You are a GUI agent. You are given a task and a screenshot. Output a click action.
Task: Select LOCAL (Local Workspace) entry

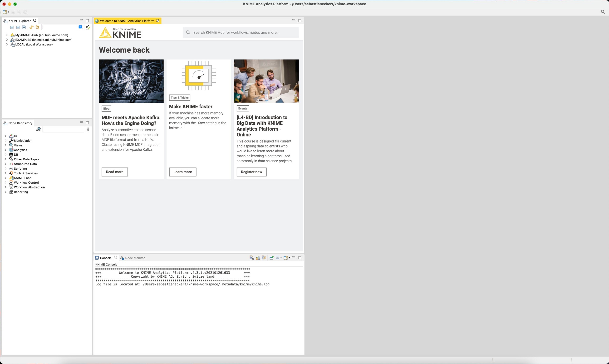34,44
